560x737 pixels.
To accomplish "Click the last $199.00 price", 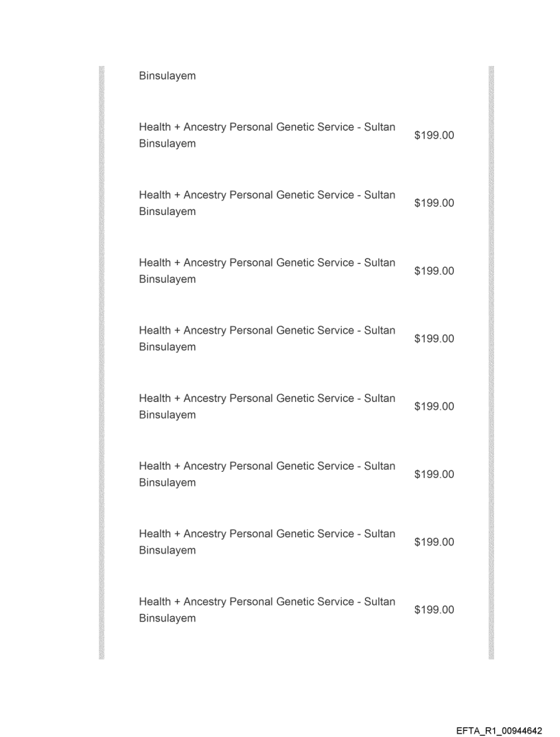I will point(434,610).
